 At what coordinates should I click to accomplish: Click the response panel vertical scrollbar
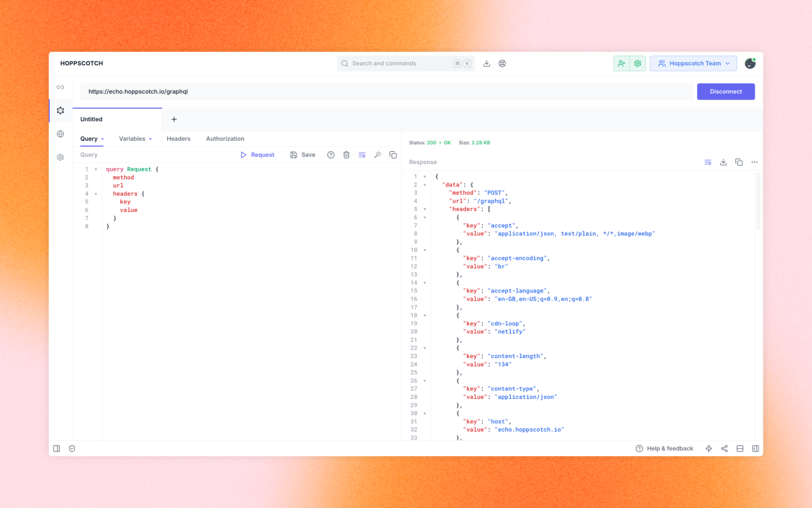click(758, 201)
